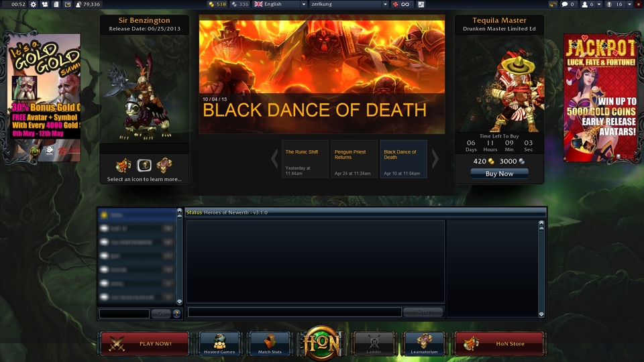Select the third Sir Benzington icon
This screenshot has width=644, height=362.
(164, 165)
